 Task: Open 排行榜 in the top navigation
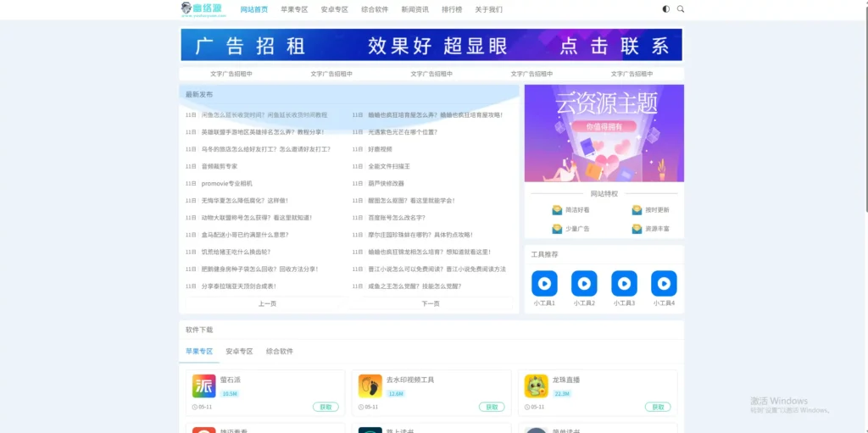[452, 9]
